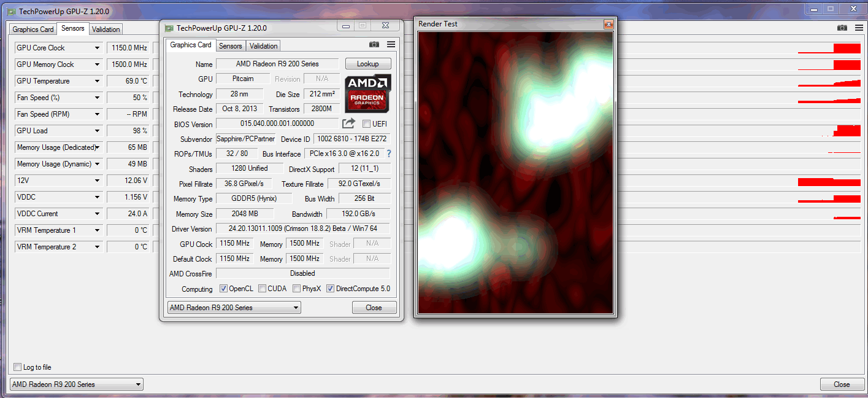868x398 pixels.
Task: Select the Graphics Card tab in the front GPU-Z window
Action: coord(191,45)
